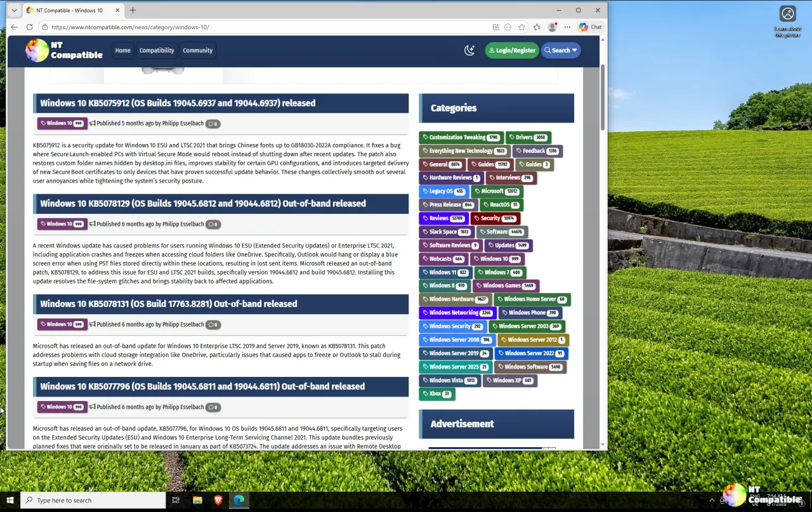This screenshot has height=512, width=812.
Task: Reload the page with the refresh icon
Action: (30, 27)
